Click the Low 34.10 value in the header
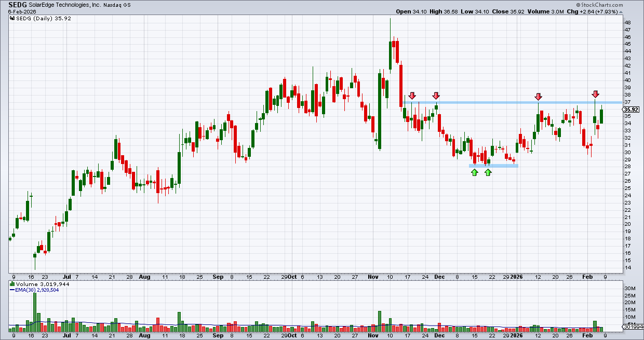This screenshot has height=340, width=644. tap(476, 11)
